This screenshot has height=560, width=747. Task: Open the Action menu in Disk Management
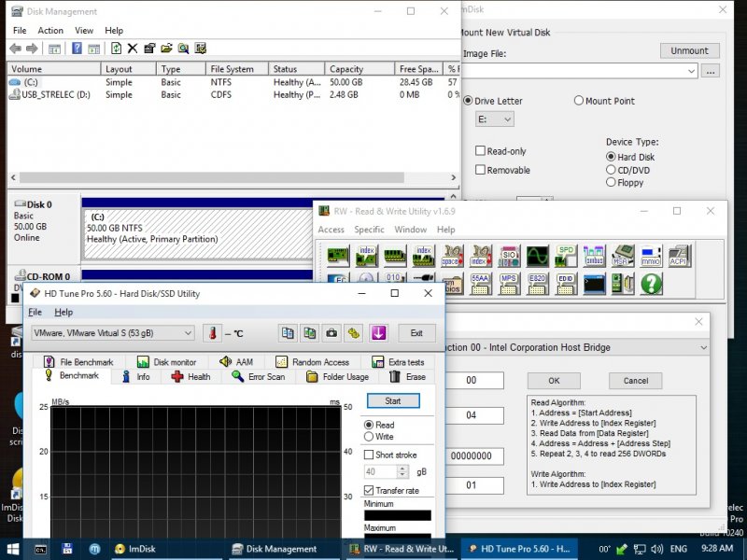pyautogui.click(x=50, y=31)
